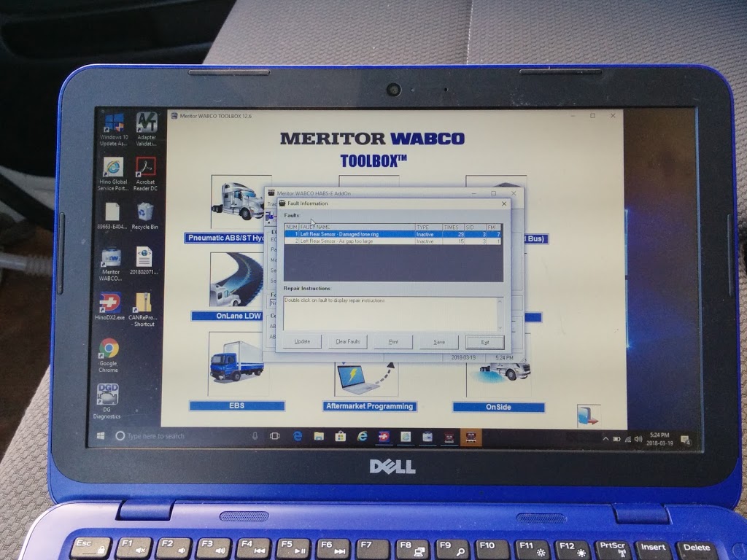Open Acrobat Reader DC desktop icon

click(145, 174)
